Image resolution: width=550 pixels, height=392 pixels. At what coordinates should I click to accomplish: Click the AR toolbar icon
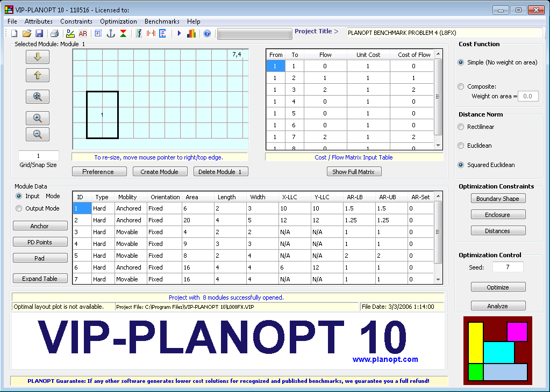pos(83,33)
